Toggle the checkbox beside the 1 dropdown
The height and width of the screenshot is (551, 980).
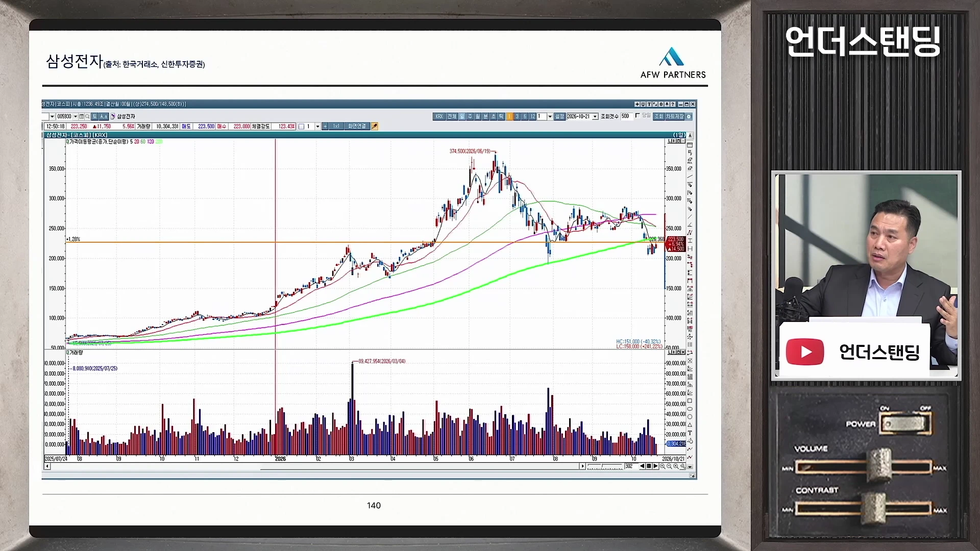tap(301, 127)
